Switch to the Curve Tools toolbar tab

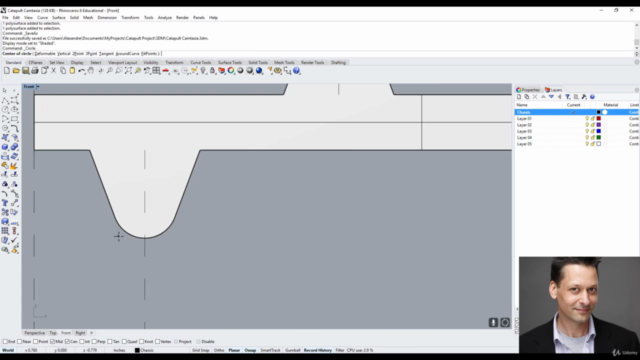point(201,62)
